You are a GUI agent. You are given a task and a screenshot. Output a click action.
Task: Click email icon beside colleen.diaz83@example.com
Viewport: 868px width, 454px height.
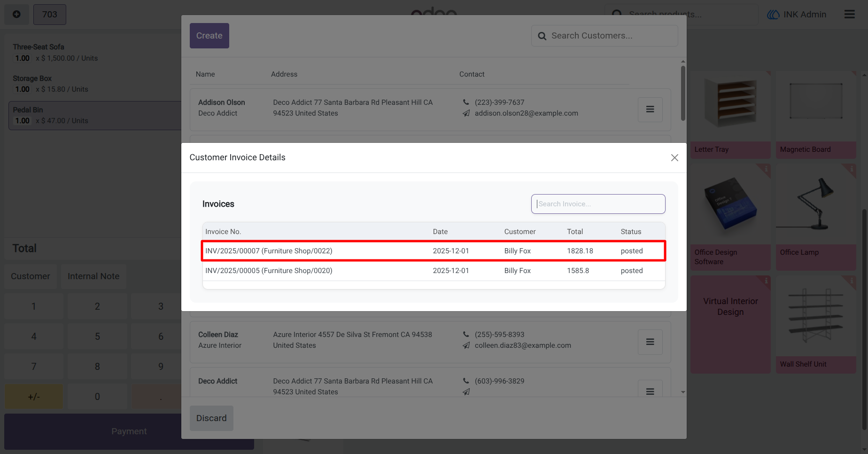[x=466, y=345]
